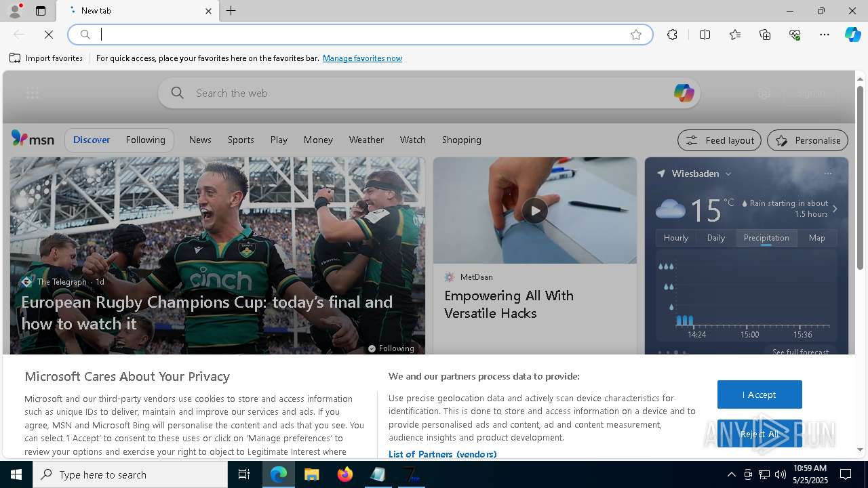Viewport: 868px width, 488px height.
Task: Open Browser essentials icon
Action: [795, 35]
